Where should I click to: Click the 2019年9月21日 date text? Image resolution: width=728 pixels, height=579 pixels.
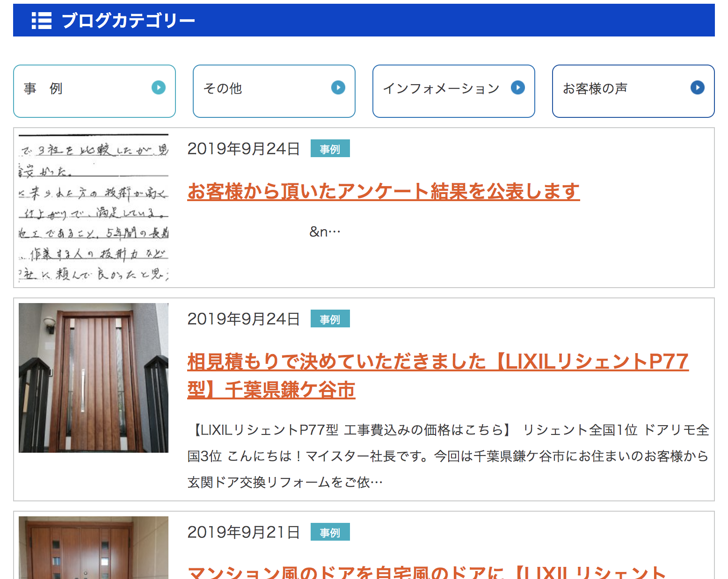coord(244,532)
